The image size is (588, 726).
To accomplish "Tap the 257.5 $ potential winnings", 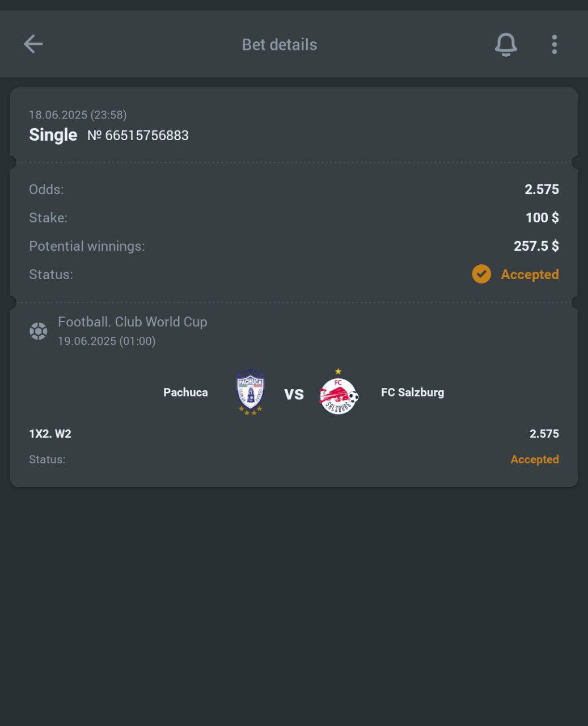I will 536,246.
